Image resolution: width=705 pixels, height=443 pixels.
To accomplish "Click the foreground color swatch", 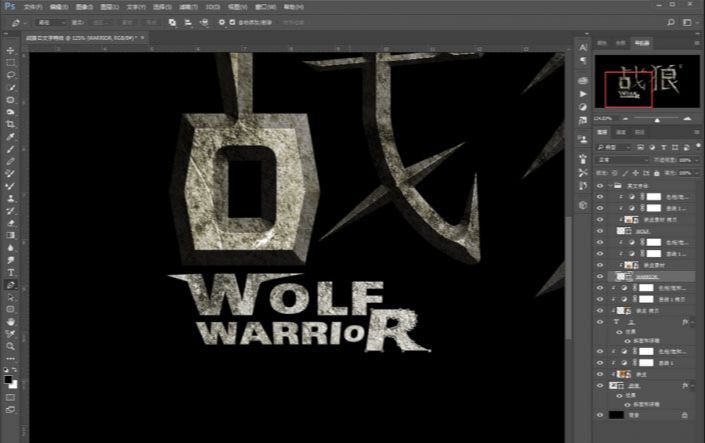I will (x=8, y=379).
